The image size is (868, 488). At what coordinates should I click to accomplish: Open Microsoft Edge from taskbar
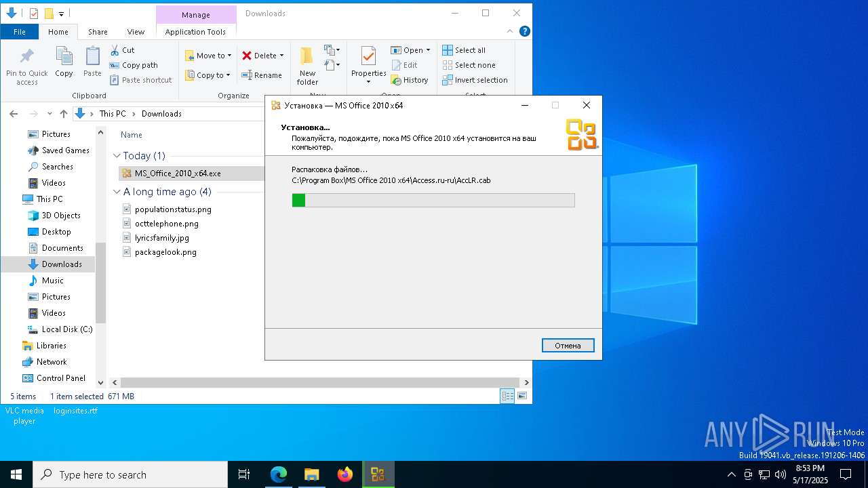[x=279, y=474]
